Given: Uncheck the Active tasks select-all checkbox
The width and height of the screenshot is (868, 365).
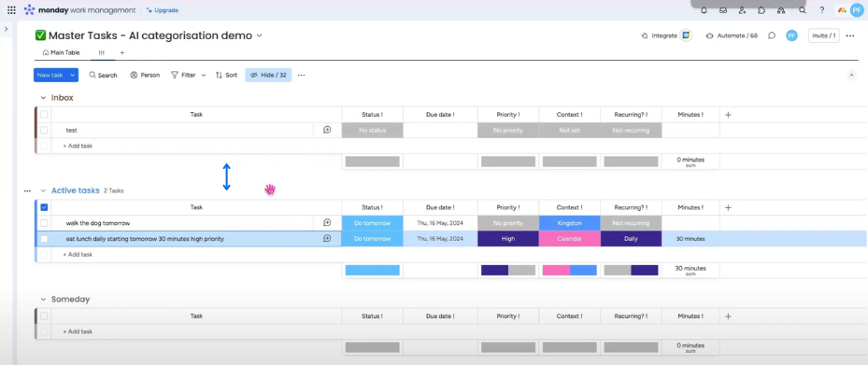Looking at the screenshot, I should (x=44, y=207).
